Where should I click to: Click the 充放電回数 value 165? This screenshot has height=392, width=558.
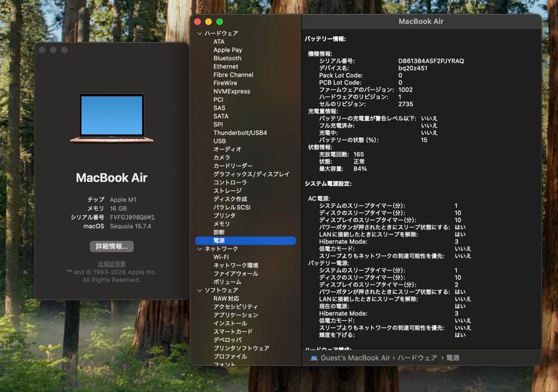(359, 154)
